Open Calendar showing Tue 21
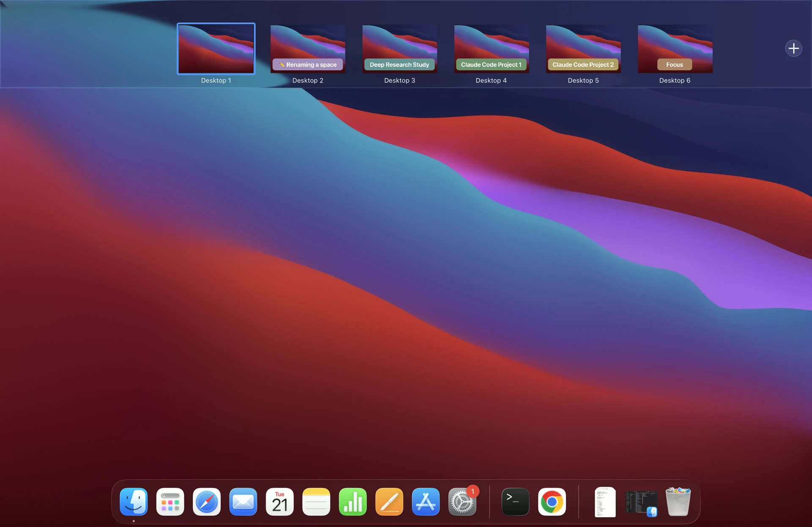This screenshot has width=812, height=527. tap(280, 502)
